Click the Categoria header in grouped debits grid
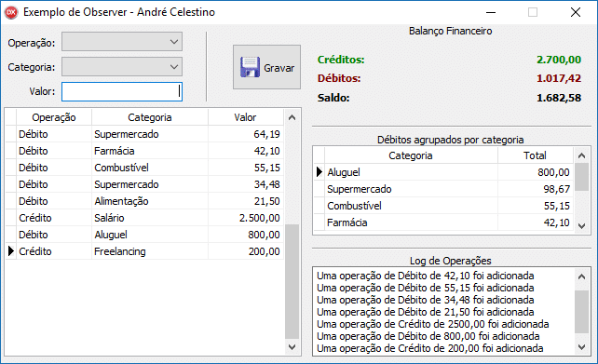The width and height of the screenshot is (598, 364). (x=411, y=155)
